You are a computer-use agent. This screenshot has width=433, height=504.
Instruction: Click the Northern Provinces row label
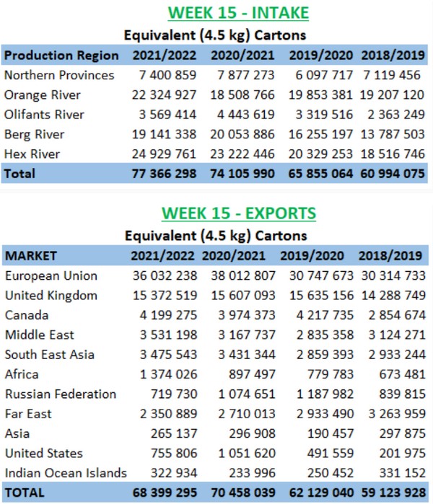(59, 76)
